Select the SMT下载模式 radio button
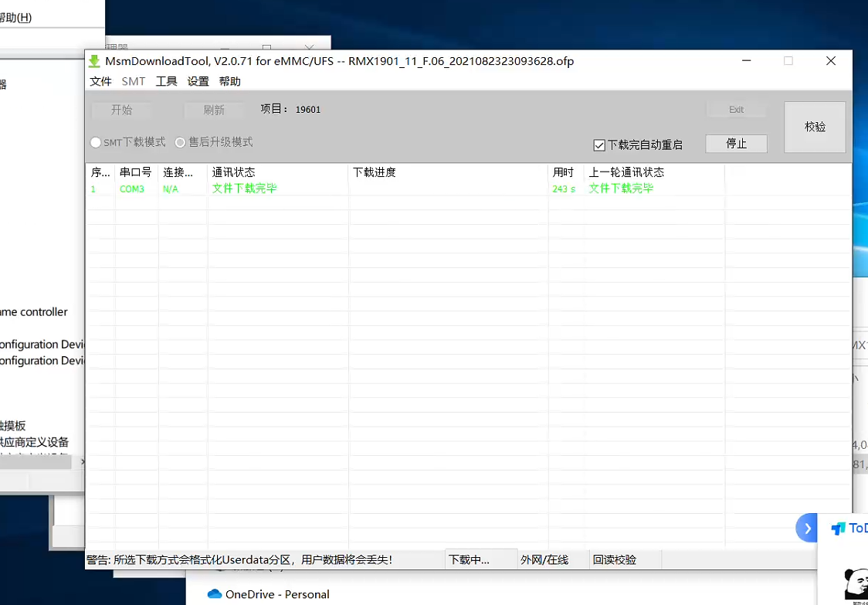This screenshot has height=605, width=868. tap(95, 142)
